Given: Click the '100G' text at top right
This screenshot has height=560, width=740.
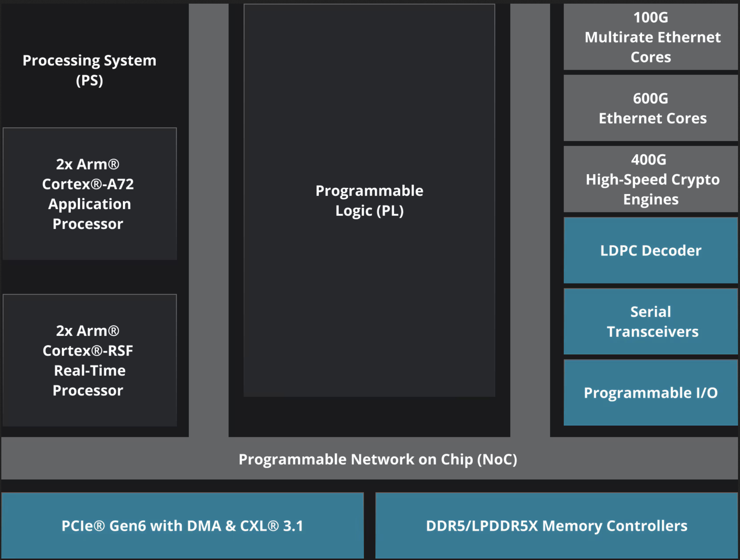Looking at the screenshot, I should click(x=650, y=17).
